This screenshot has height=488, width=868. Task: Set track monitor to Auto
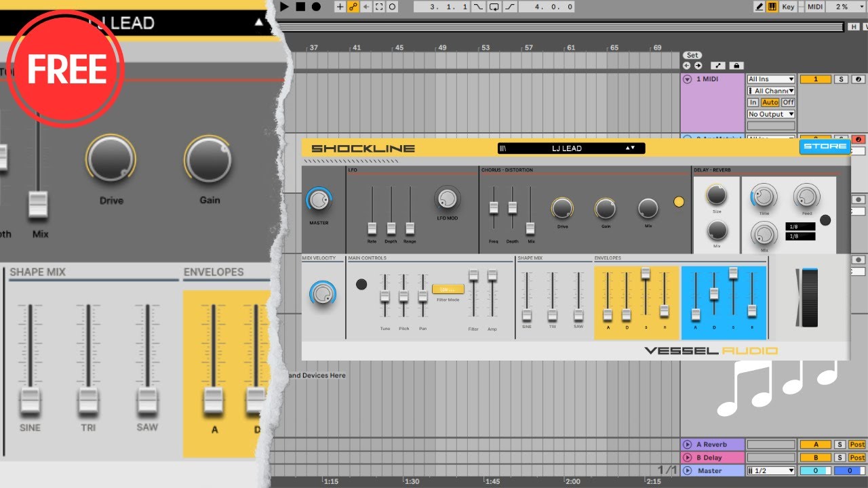[x=770, y=102]
